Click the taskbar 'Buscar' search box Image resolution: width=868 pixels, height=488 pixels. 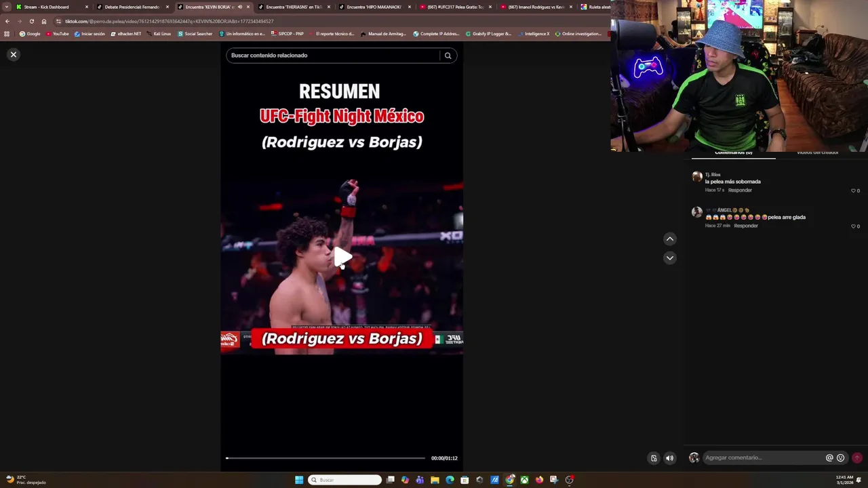point(345,480)
